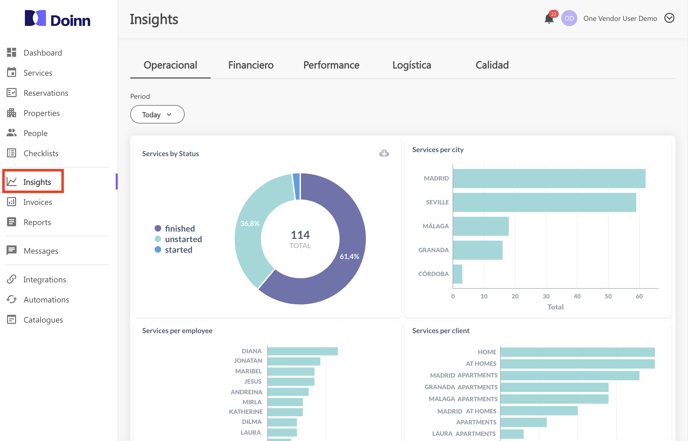Click the Insights chart icon
Viewport: 688px width, 441px height.
tap(12, 182)
